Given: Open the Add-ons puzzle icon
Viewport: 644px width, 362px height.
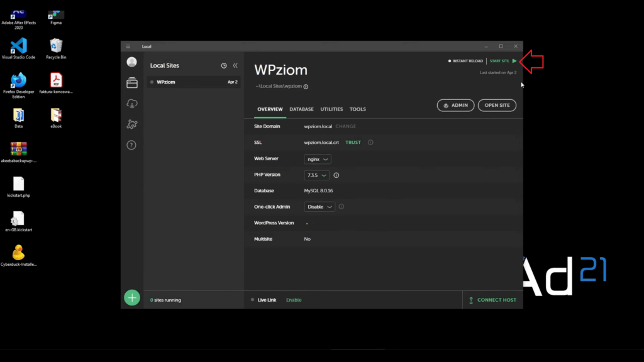Looking at the screenshot, I should pos(131,124).
